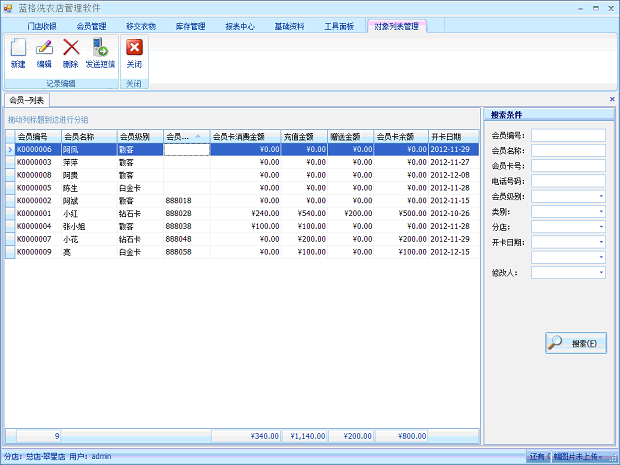This screenshot has height=465, width=620.
Task: Click card number 888028 cell
Action: [187, 214]
